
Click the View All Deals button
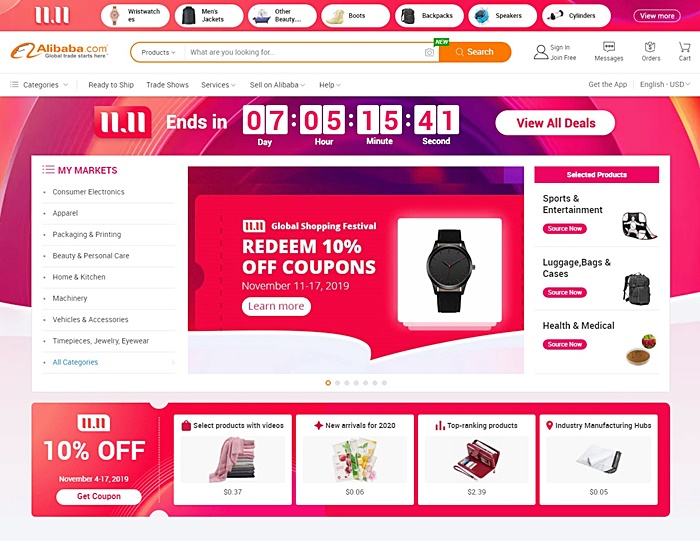point(555,123)
